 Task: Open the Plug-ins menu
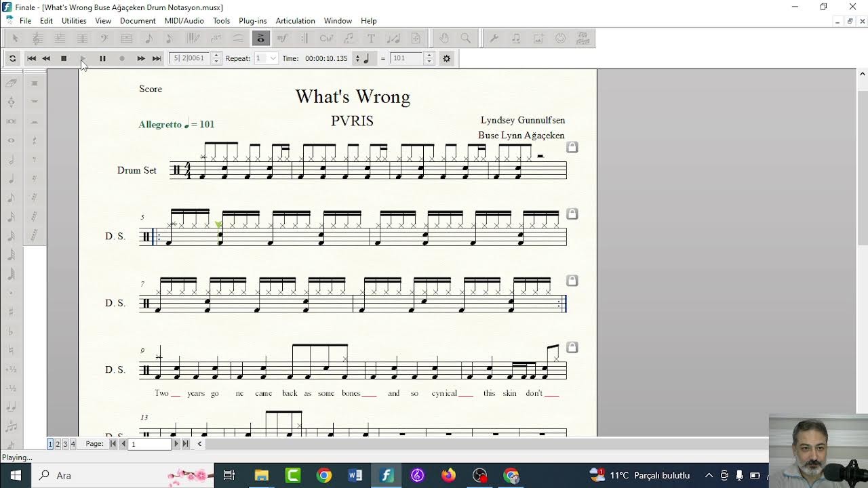(252, 21)
